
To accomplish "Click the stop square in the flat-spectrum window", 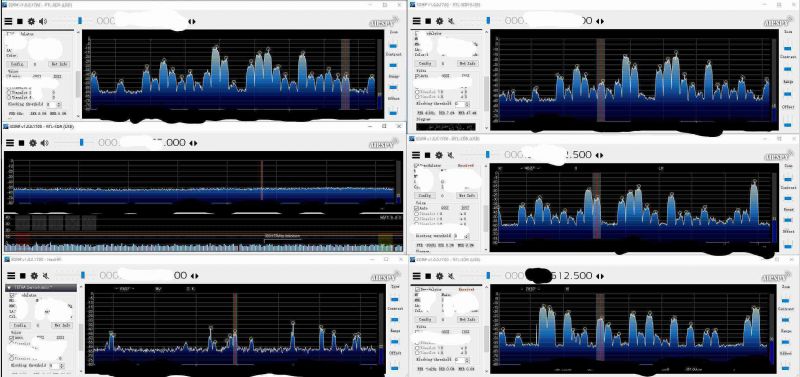I will click(x=21, y=143).
